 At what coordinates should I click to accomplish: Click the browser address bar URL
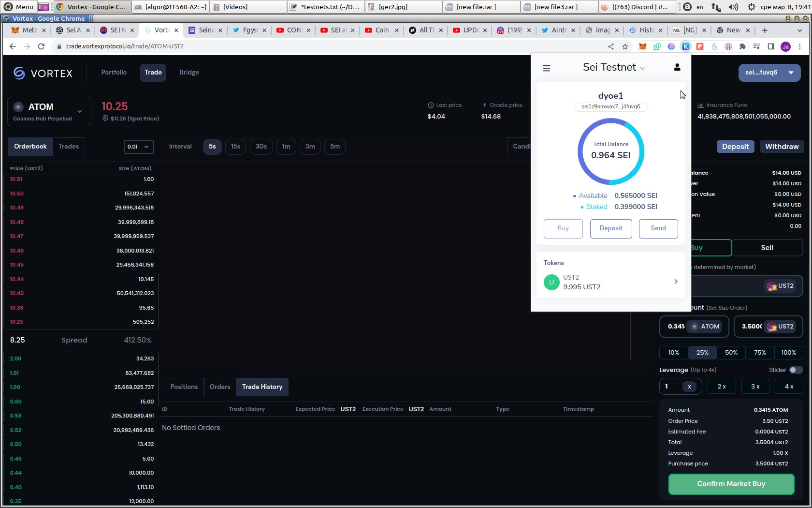125,46
